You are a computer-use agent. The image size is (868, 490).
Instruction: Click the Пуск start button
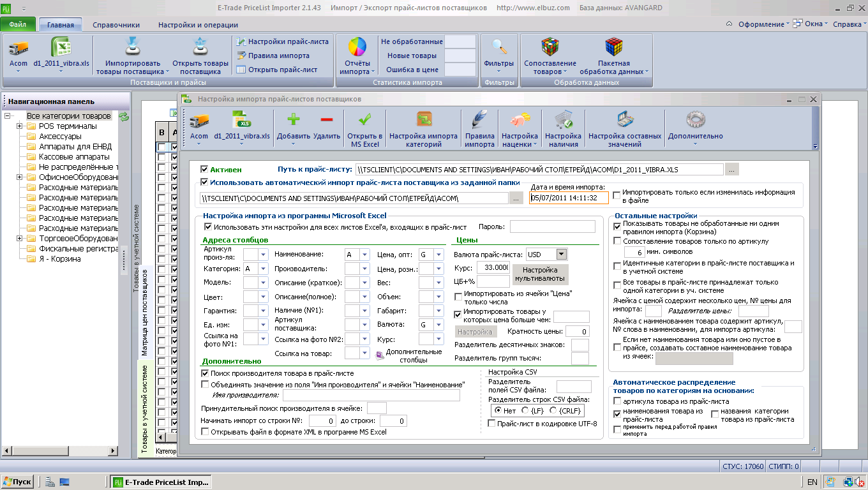17,482
